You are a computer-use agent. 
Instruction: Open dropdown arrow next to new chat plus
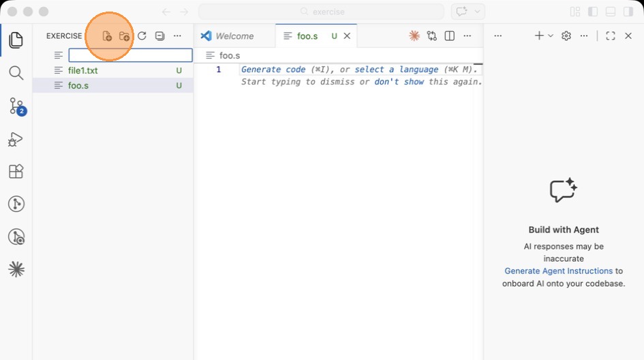coord(551,36)
